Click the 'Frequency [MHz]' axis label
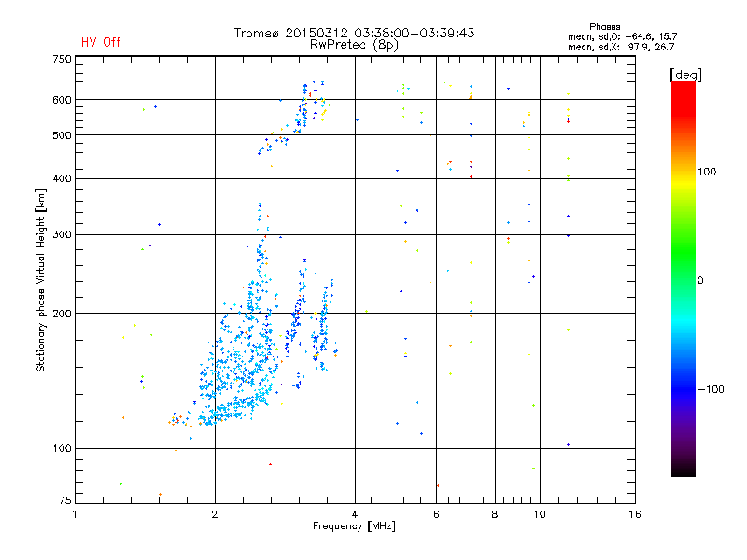747x560 pixels. pyautogui.click(x=354, y=526)
